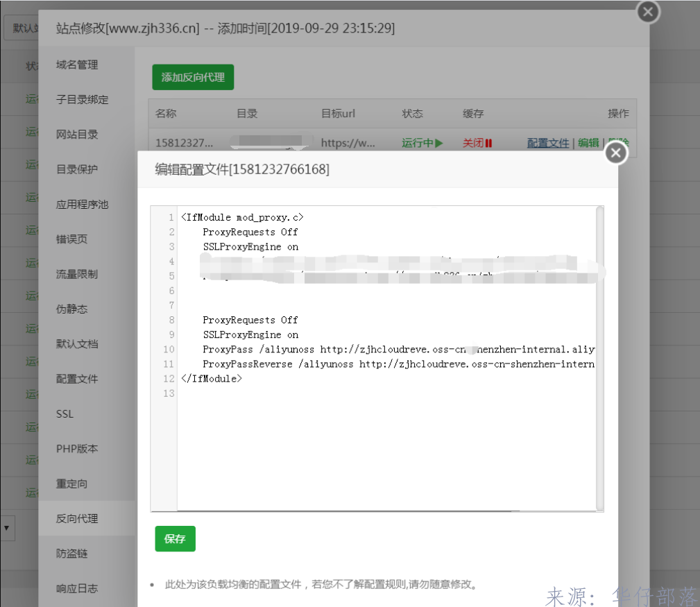Image resolution: width=700 pixels, height=607 pixels.
Task: Click the 名称 column header
Action: tap(166, 113)
